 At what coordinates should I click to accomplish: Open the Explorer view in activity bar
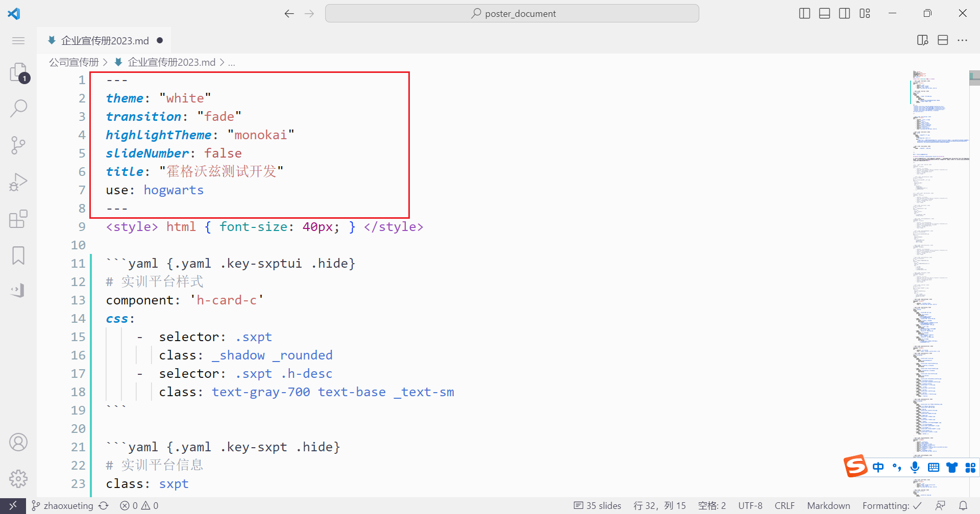click(x=18, y=72)
